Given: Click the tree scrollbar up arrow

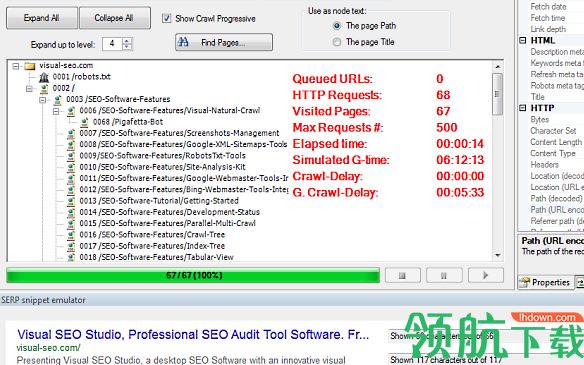Looking at the screenshot, I should click(498, 67).
